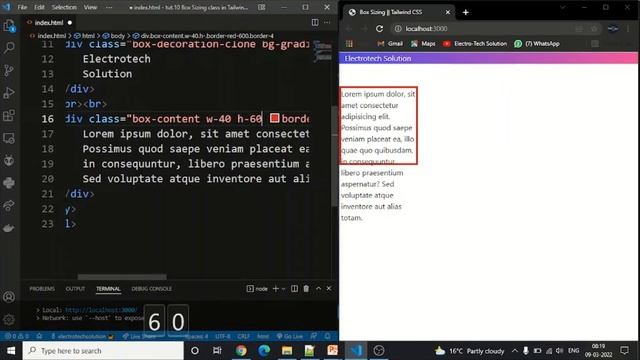Open the Extensions view
640x360 pixels.
9,116
